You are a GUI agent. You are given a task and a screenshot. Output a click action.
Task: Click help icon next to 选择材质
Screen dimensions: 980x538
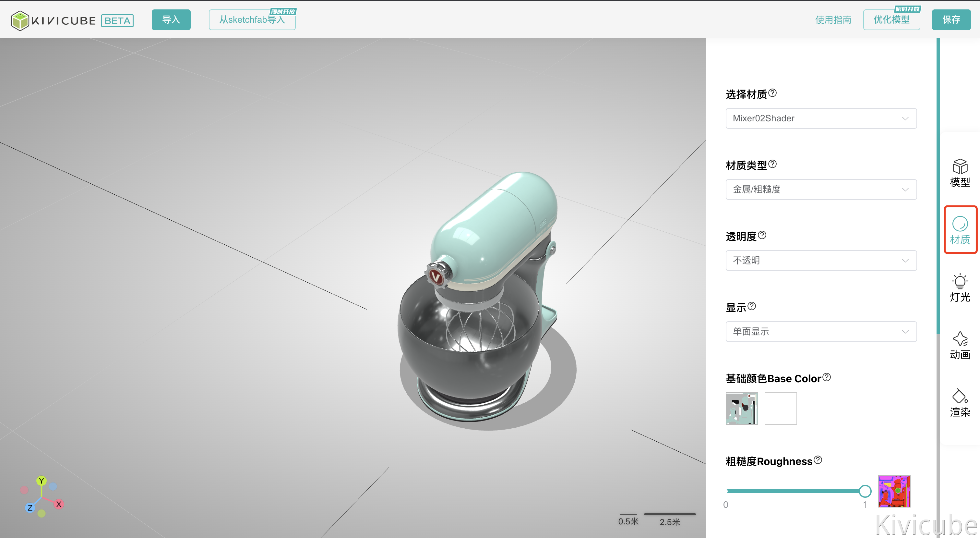coord(772,93)
